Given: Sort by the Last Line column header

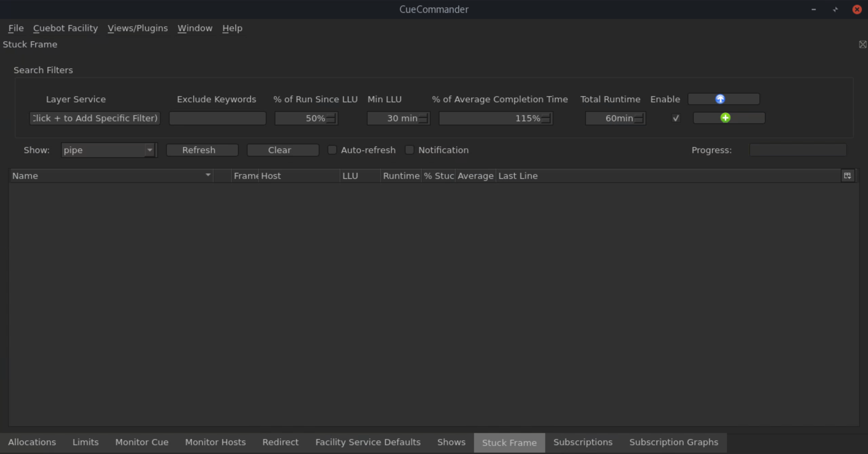Looking at the screenshot, I should (x=668, y=176).
